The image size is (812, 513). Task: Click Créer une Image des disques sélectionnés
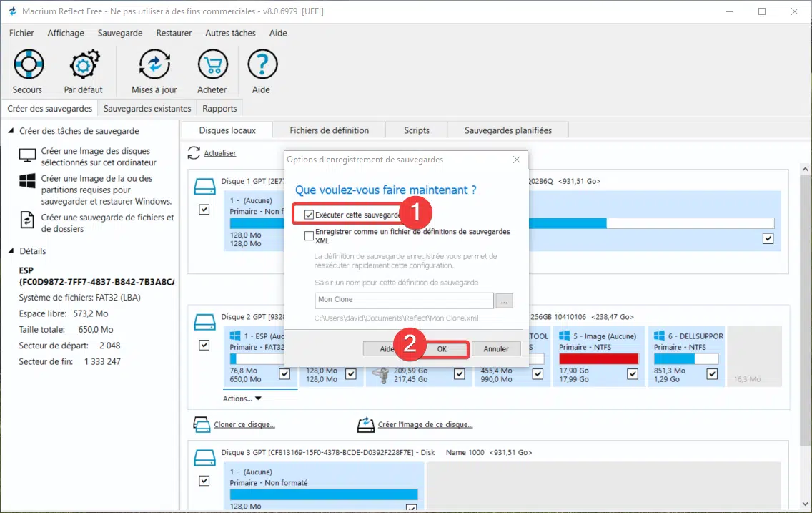coord(99,157)
